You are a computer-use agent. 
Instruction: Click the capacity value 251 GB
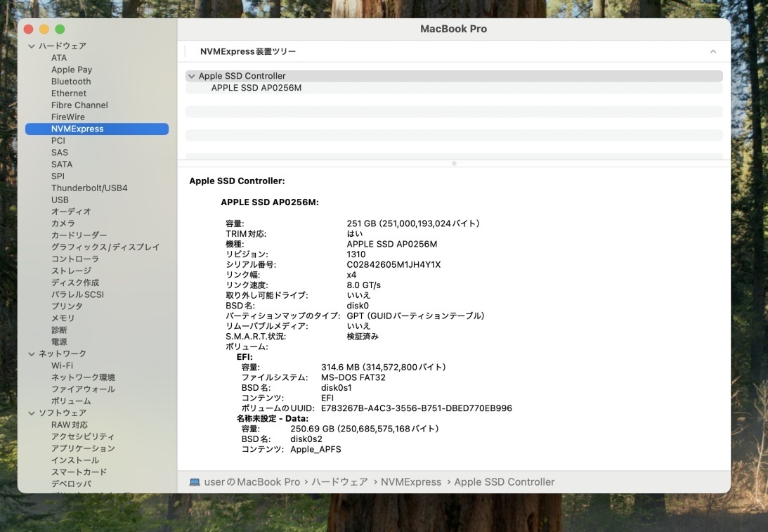tap(413, 223)
